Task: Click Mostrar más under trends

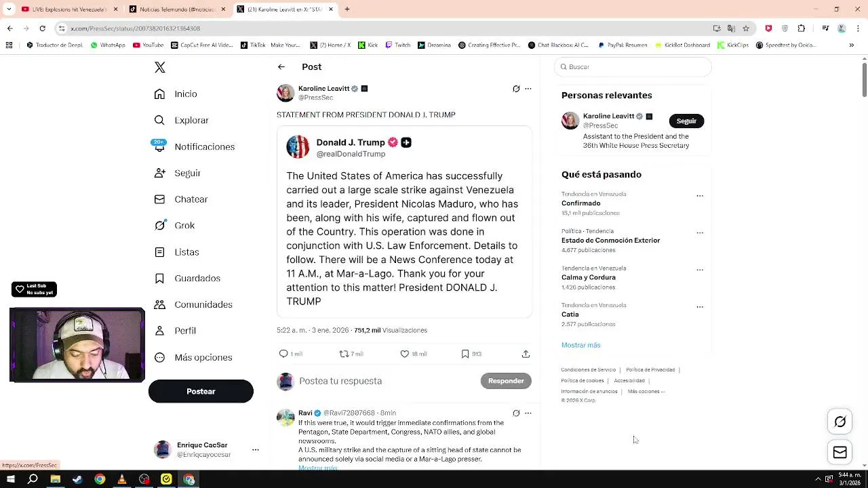Action: coord(580,345)
